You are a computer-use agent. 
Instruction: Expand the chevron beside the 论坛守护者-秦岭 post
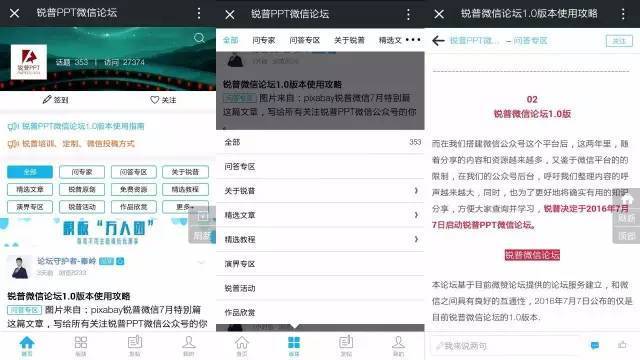pos(201,262)
